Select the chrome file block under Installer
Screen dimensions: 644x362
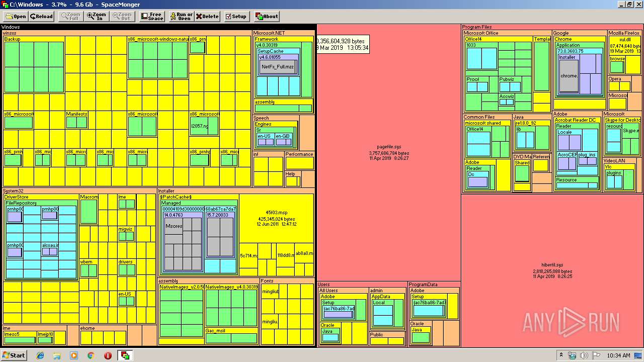569,76
